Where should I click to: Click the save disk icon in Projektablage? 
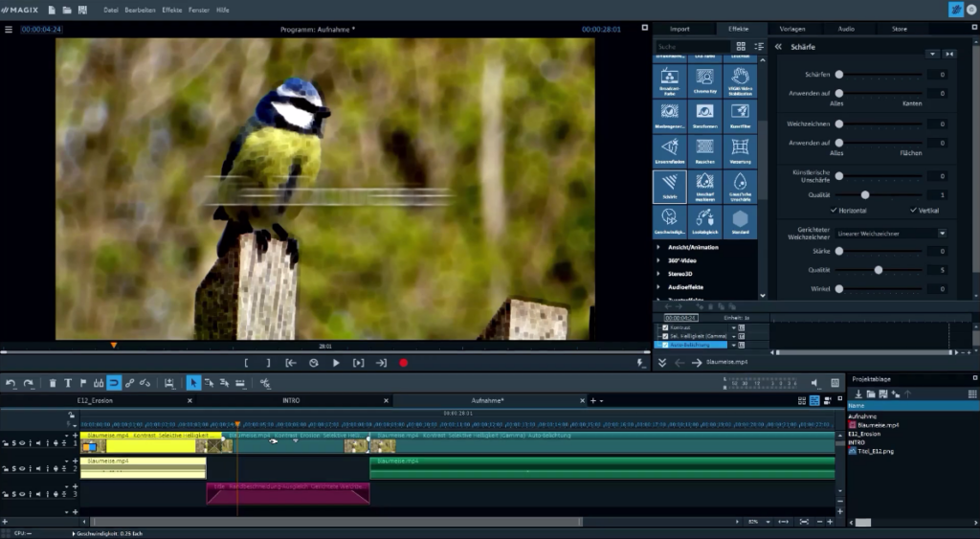882,393
